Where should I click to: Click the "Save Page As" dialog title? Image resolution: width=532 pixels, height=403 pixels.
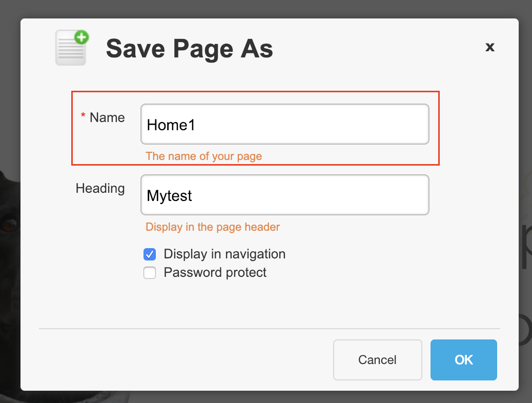click(189, 49)
